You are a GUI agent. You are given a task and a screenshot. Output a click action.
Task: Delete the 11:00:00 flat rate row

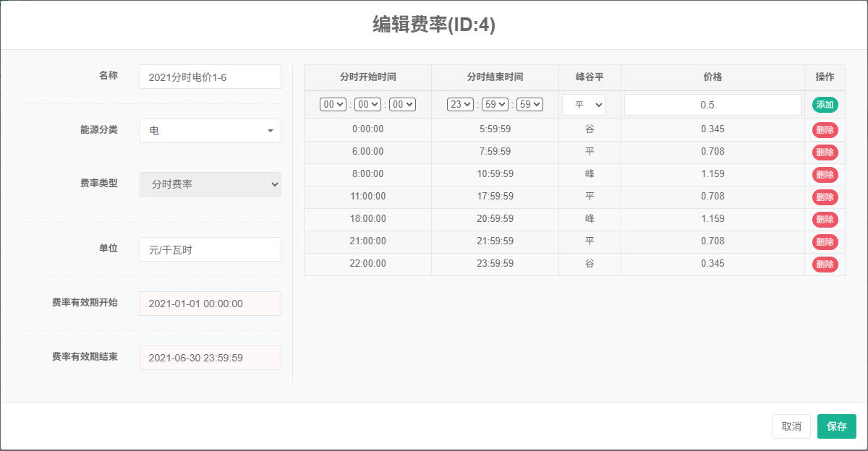click(825, 197)
